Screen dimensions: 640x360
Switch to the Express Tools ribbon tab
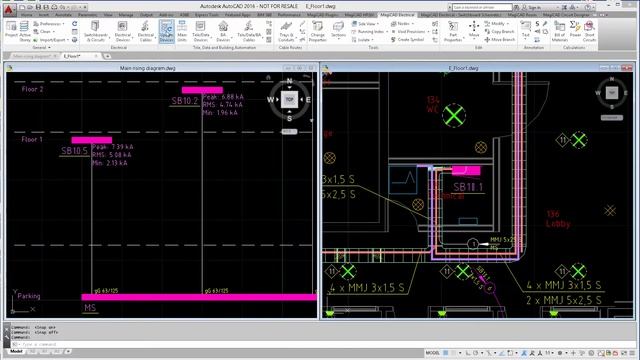pyautogui.click(x=207, y=15)
